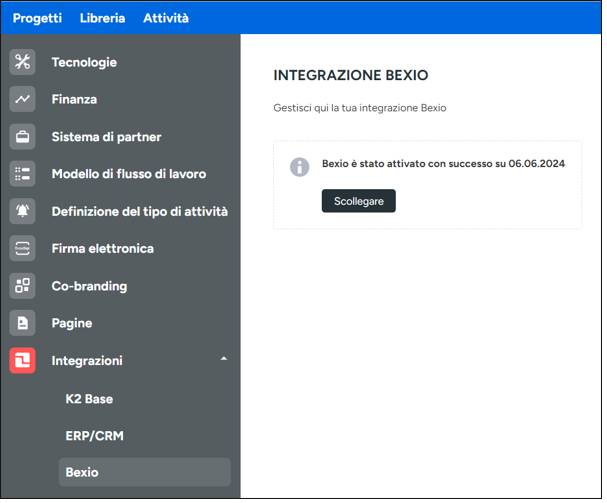Click the Tecnologie wrench icon

point(22,62)
